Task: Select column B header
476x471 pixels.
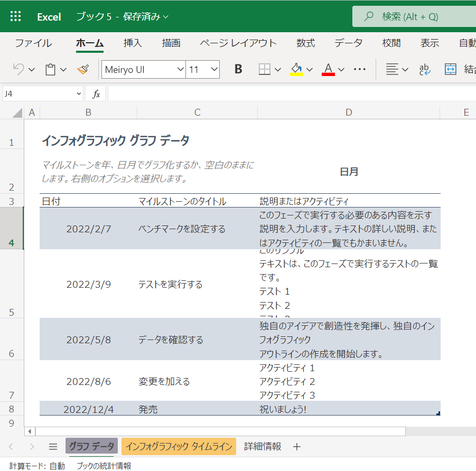Action: coord(88,112)
